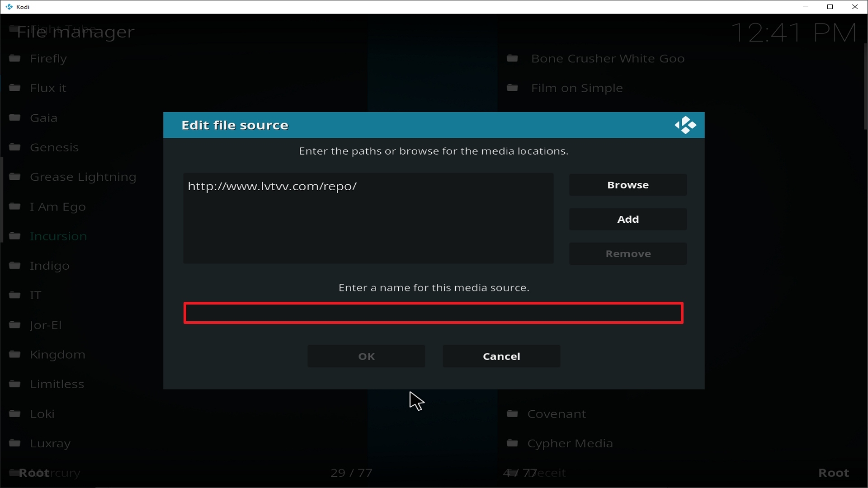
Task: Click the Kodi app icon in title bar
Action: coord(9,7)
